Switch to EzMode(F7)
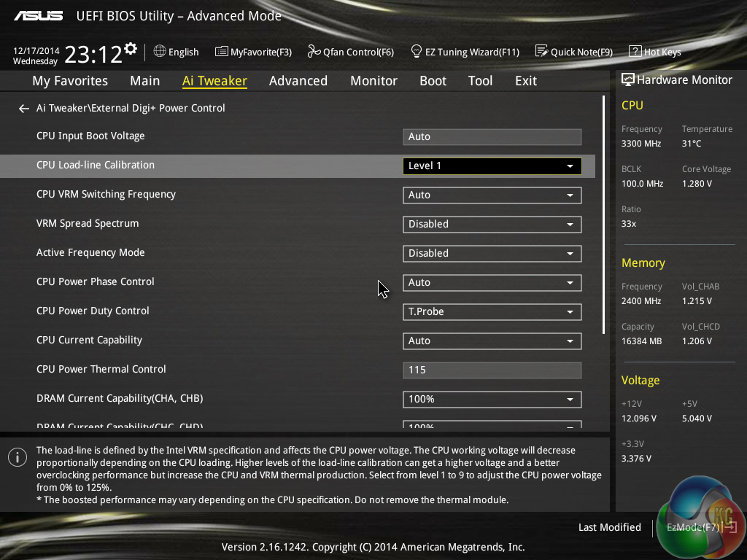Image resolution: width=747 pixels, height=560 pixels. (x=693, y=527)
